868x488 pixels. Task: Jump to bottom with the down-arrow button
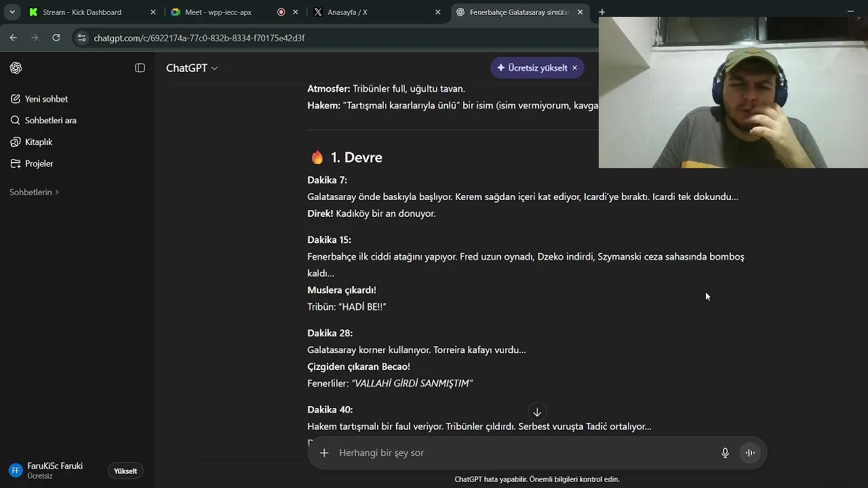pyautogui.click(x=537, y=412)
